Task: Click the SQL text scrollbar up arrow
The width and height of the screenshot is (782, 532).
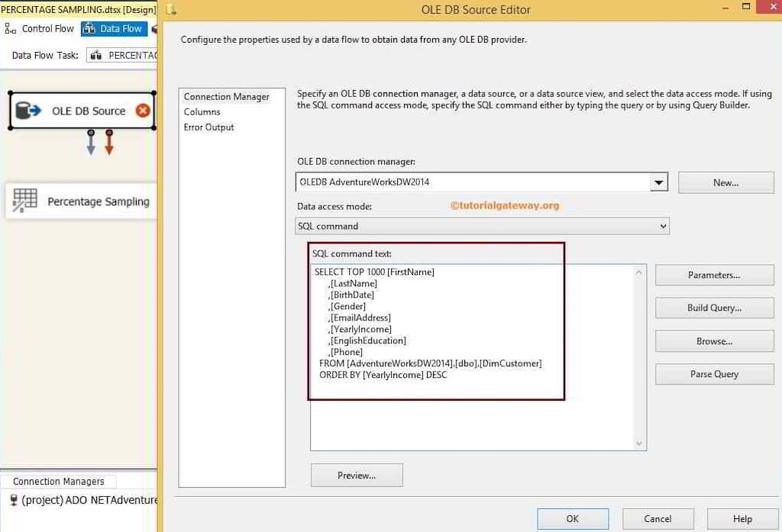Action: (639, 272)
